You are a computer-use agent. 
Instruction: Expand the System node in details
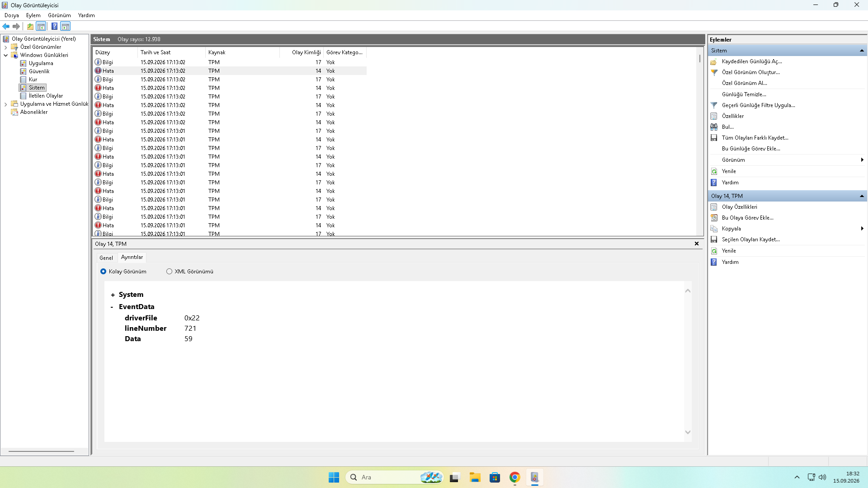[x=113, y=295]
